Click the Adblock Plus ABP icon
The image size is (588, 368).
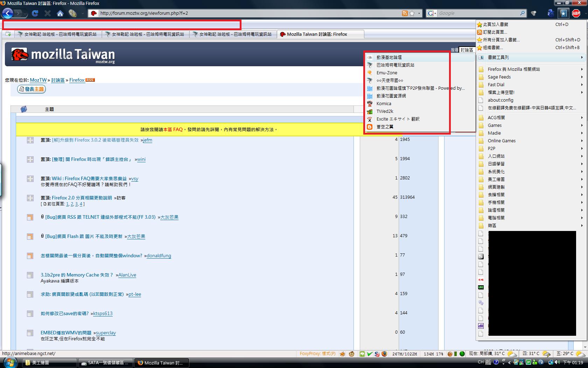pyautogui.click(x=576, y=13)
